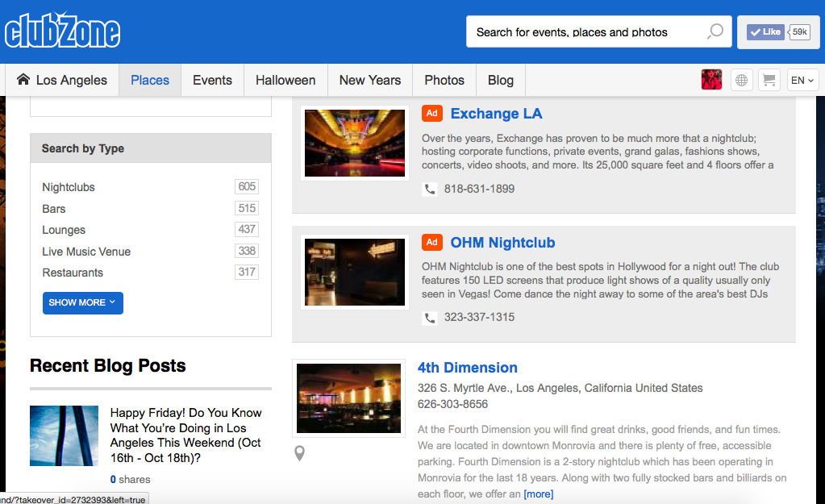Open the Exchange LA venue thumbnail

[355, 143]
